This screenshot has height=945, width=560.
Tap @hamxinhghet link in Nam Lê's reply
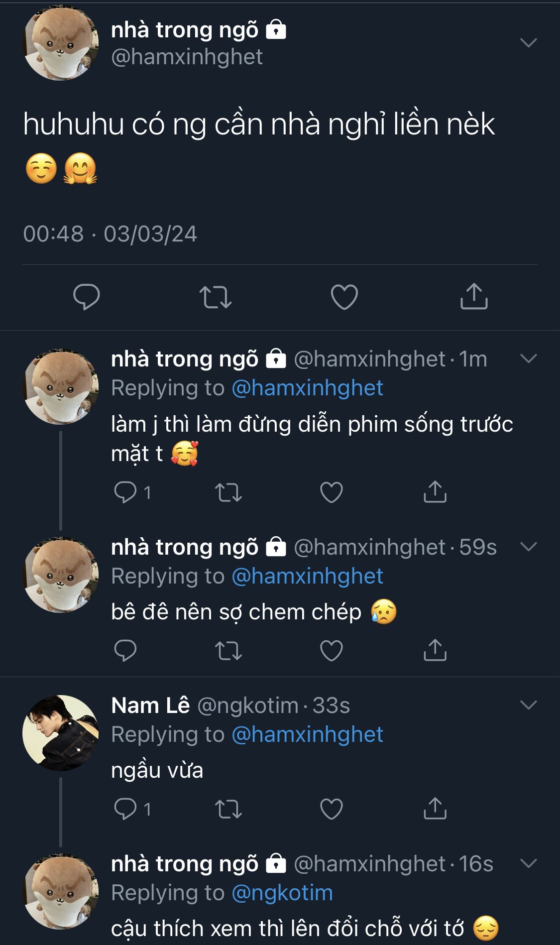[307, 734]
